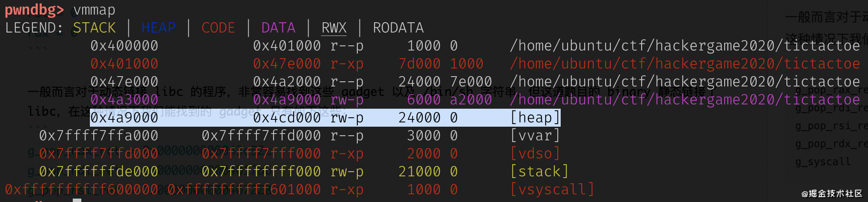Select the DATA legend label

pos(278,28)
